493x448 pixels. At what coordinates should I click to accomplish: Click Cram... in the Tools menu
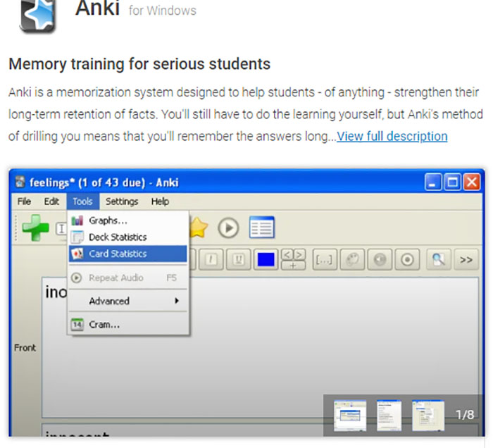pos(104,325)
